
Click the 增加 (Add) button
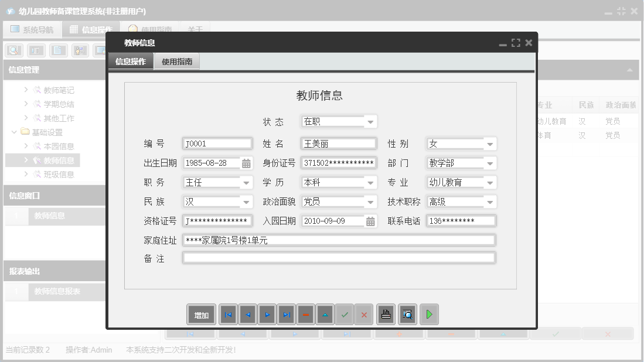coord(201,315)
